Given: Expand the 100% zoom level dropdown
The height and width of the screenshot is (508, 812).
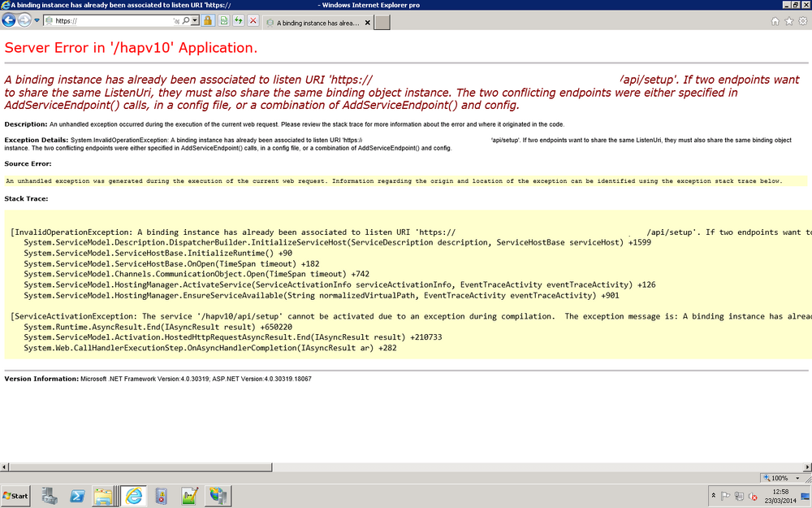Looking at the screenshot, I should 797,478.
